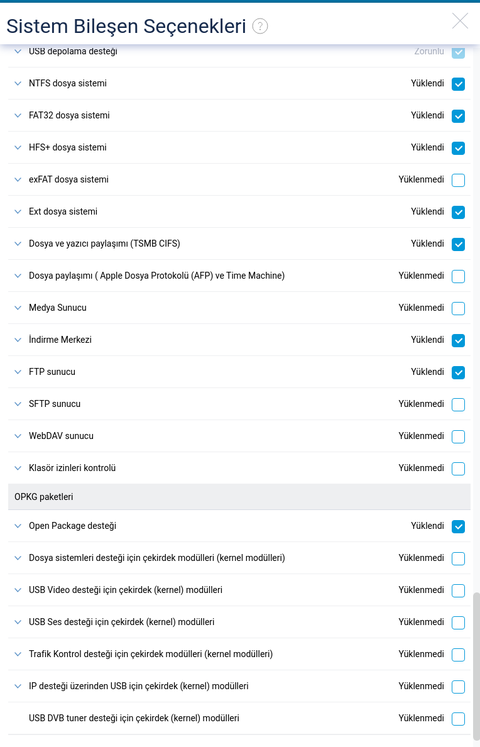Expand Klasör izinleri kontrolü chevron
This screenshot has height=747, width=480.
click(18, 468)
